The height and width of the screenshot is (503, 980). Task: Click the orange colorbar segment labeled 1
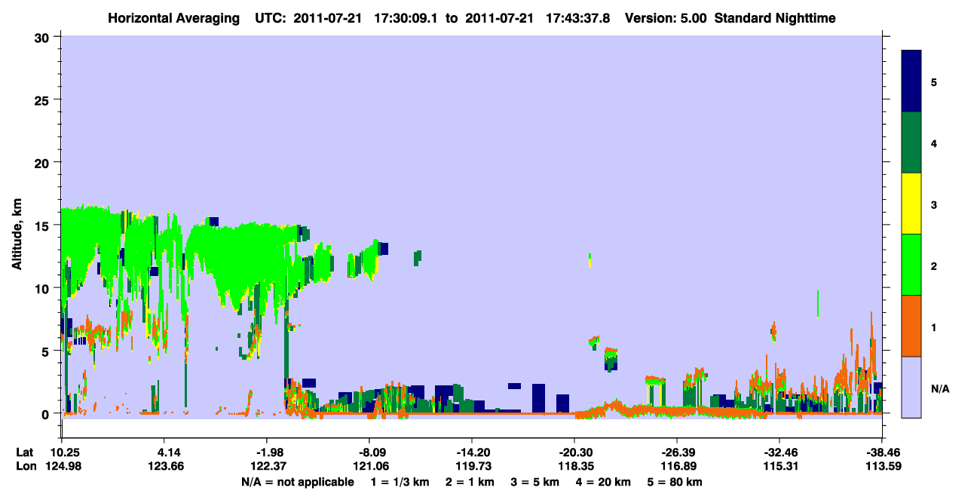911,326
